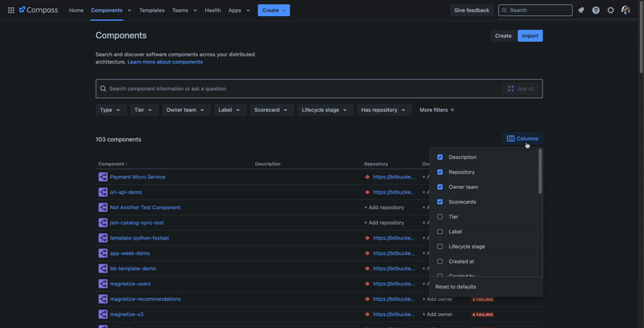Screen dimensions: 644x328
Task: Click the magnetize-users component icon
Action: 103,284
